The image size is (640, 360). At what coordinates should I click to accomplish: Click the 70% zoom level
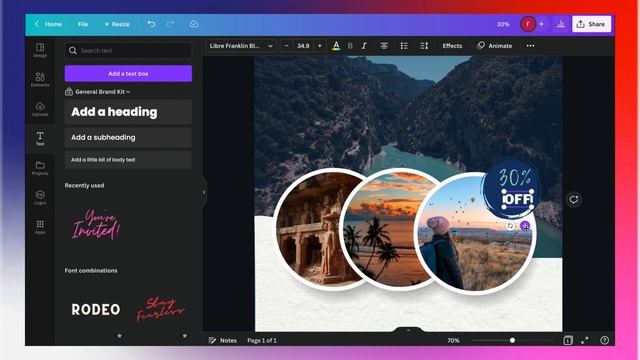(453, 340)
